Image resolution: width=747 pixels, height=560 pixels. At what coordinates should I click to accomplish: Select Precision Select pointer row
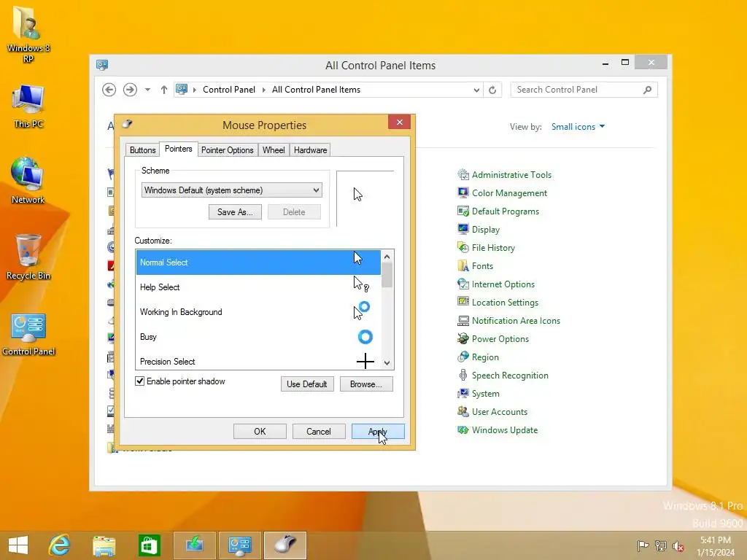coord(258,360)
